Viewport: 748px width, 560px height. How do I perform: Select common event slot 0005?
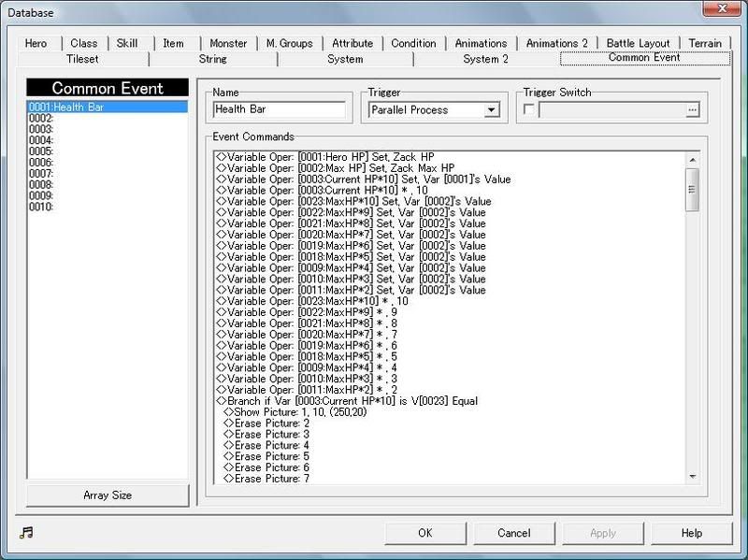(108, 151)
